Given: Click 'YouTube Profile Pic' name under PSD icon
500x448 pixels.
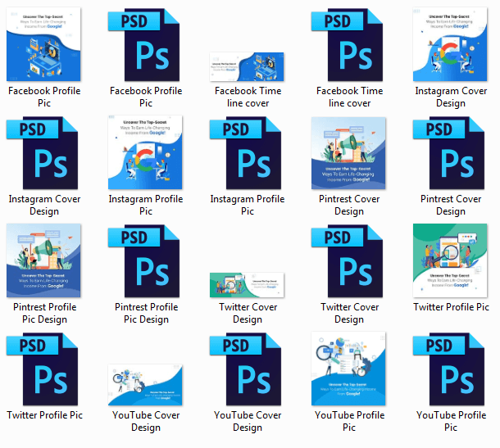Looking at the screenshot, I should point(451,421).
